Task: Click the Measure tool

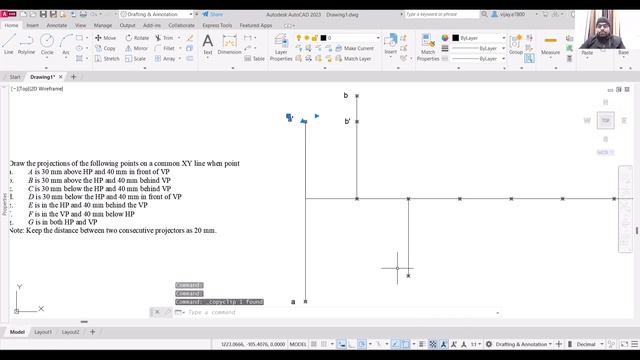Action: 550,45
